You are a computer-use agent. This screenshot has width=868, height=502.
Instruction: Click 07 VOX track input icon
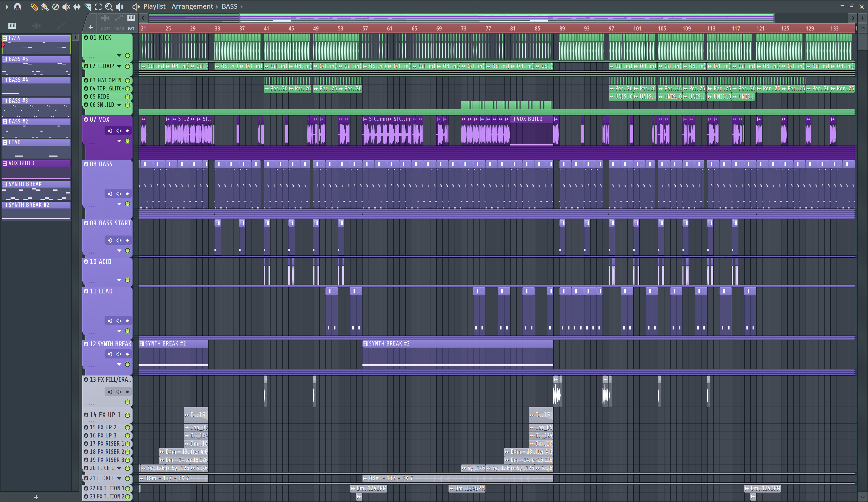coord(110,131)
